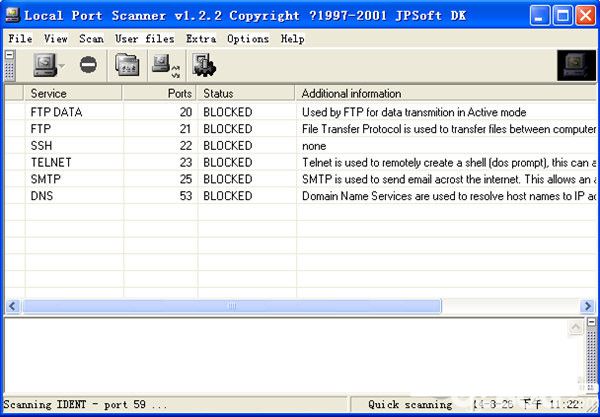Click 'Quick scanning' status bar panel
This screenshot has width=600, height=417.
410,405
